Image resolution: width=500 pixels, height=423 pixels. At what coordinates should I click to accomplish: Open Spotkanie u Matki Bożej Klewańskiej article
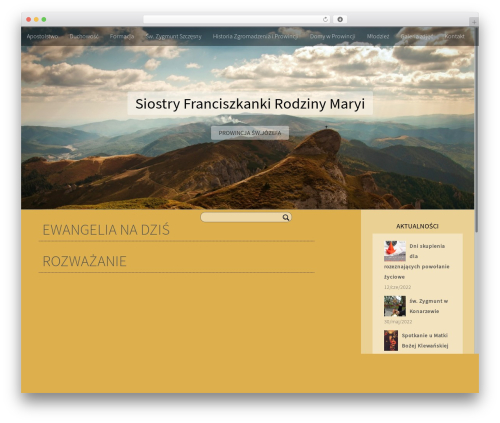pos(425,340)
